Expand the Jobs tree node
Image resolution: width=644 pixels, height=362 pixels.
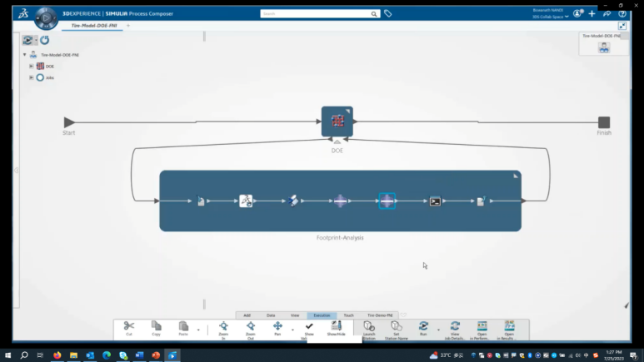click(32, 77)
